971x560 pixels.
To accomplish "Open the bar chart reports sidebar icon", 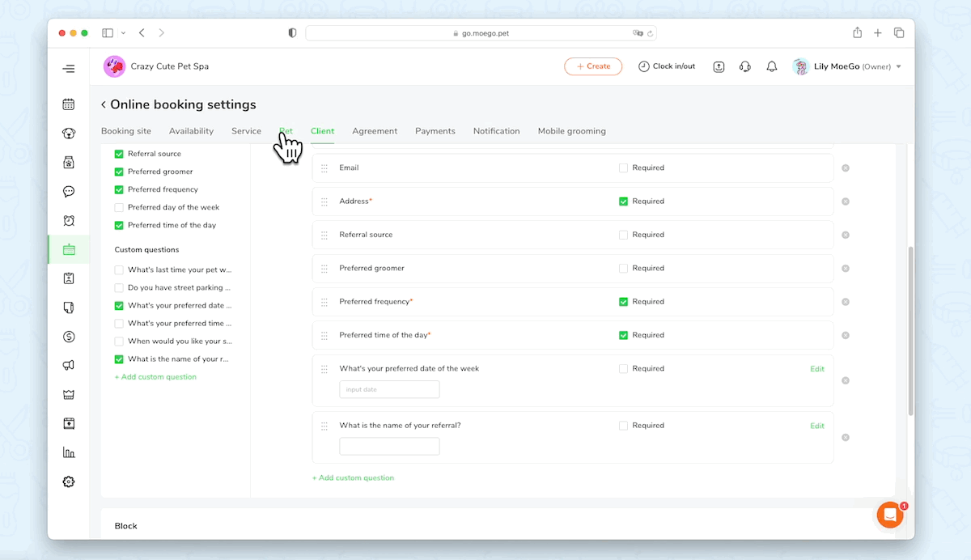I will (69, 453).
